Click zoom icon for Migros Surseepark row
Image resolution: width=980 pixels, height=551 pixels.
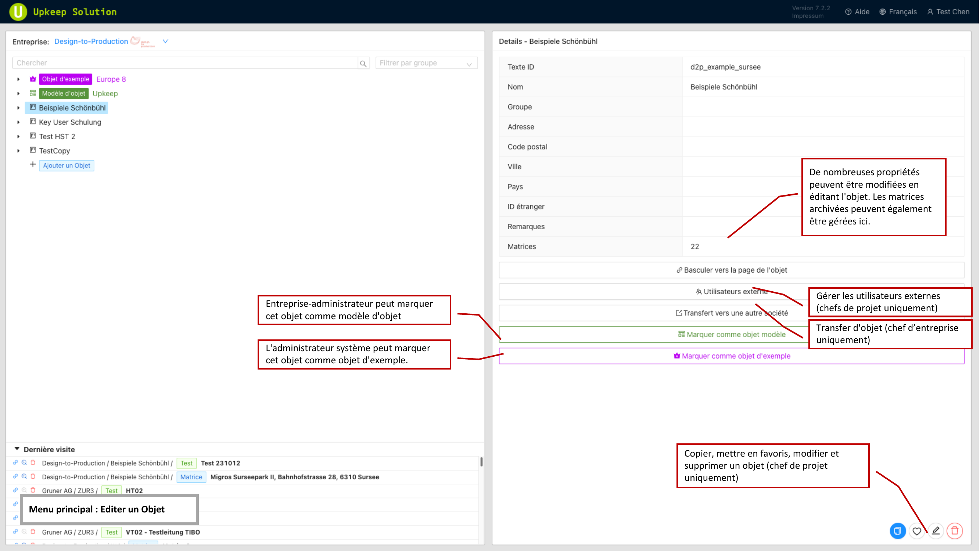tap(24, 476)
